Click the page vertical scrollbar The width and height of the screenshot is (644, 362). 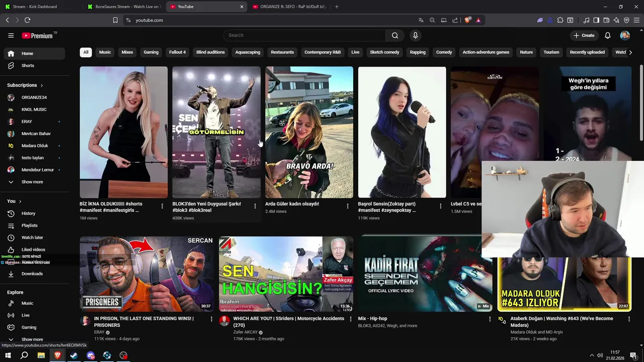tap(641, 103)
